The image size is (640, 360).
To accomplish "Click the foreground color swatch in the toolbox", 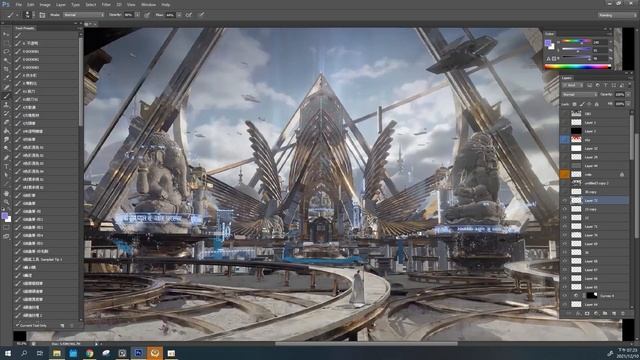I will (4, 216).
